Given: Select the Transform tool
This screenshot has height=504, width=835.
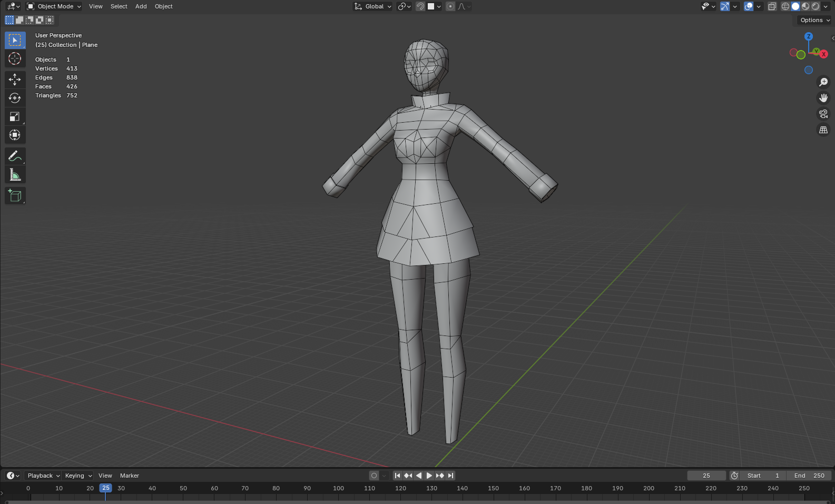Looking at the screenshot, I should point(15,135).
